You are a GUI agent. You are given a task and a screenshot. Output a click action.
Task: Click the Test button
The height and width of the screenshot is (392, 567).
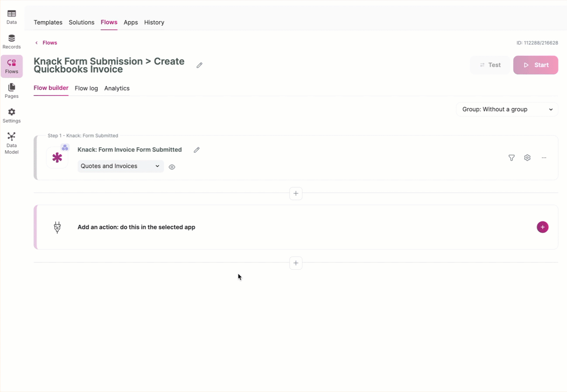point(490,65)
